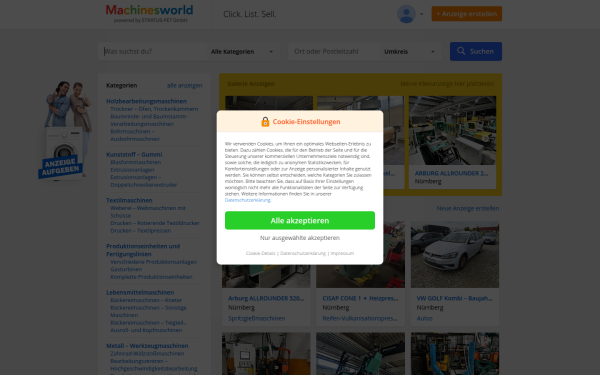The height and width of the screenshot is (375, 600).
Task: Click the 'Reifen-Vulkanisationspres...' category link
Action: point(360,318)
